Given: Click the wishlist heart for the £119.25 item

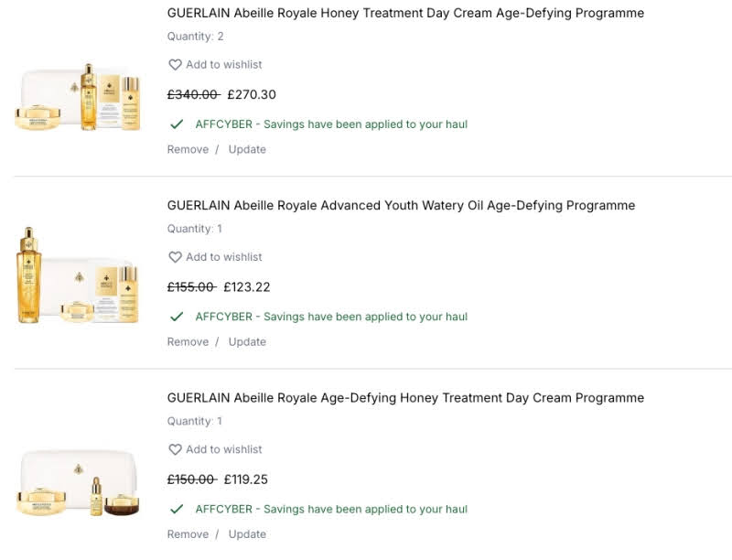Looking at the screenshot, I should point(175,449).
